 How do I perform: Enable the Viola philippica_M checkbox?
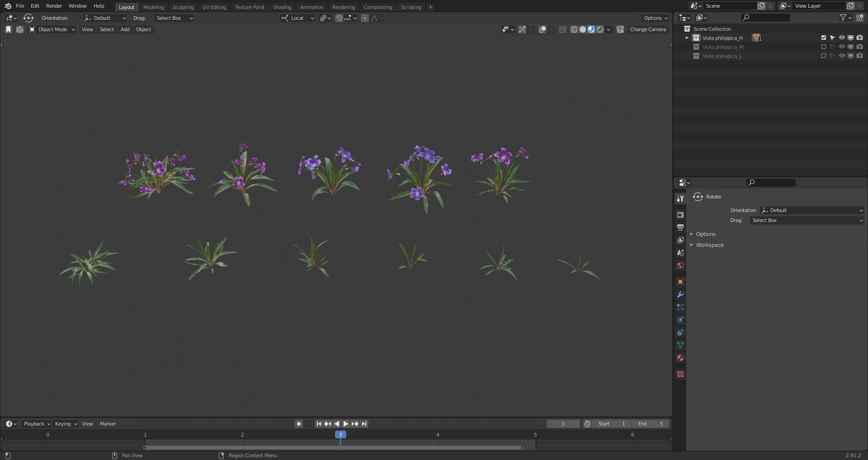(x=823, y=47)
